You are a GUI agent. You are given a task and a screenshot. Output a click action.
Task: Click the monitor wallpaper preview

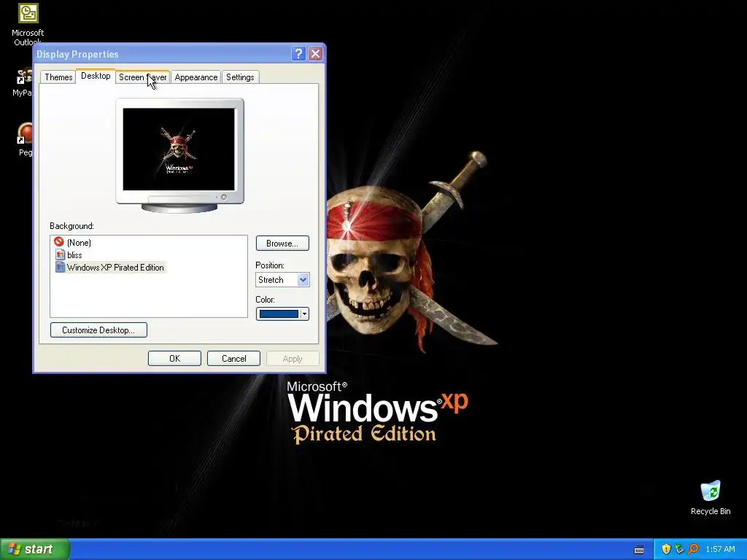pyautogui.click(x=179, y=149)
